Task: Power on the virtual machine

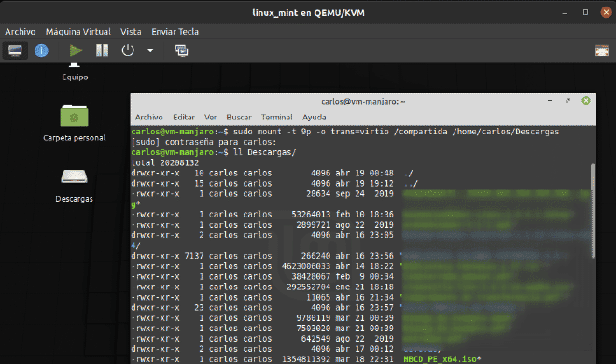Action: (76, 50)
